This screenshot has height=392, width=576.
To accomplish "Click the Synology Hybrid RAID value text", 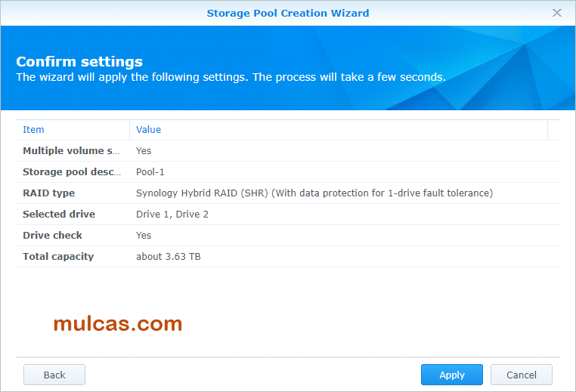I will (x=314, y=193).
